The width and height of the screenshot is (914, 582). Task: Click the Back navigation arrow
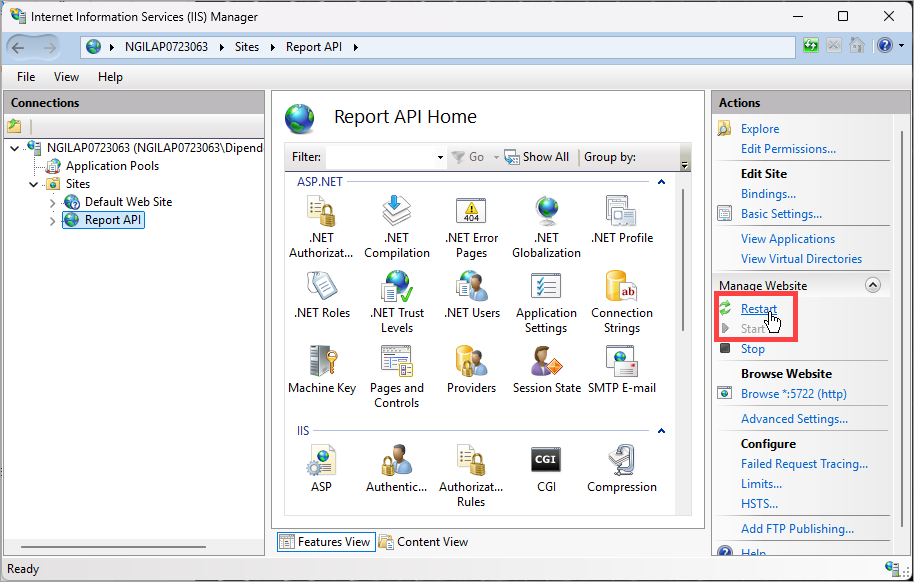[18, 47]
